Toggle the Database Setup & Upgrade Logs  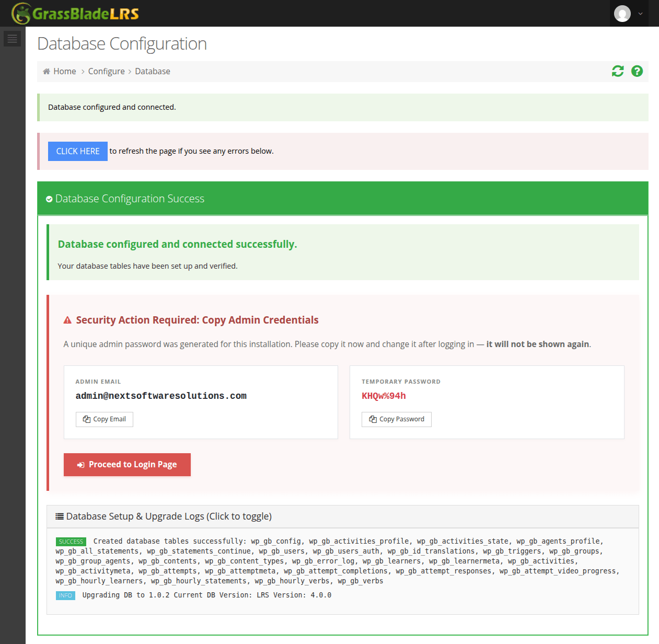[343, 516]
